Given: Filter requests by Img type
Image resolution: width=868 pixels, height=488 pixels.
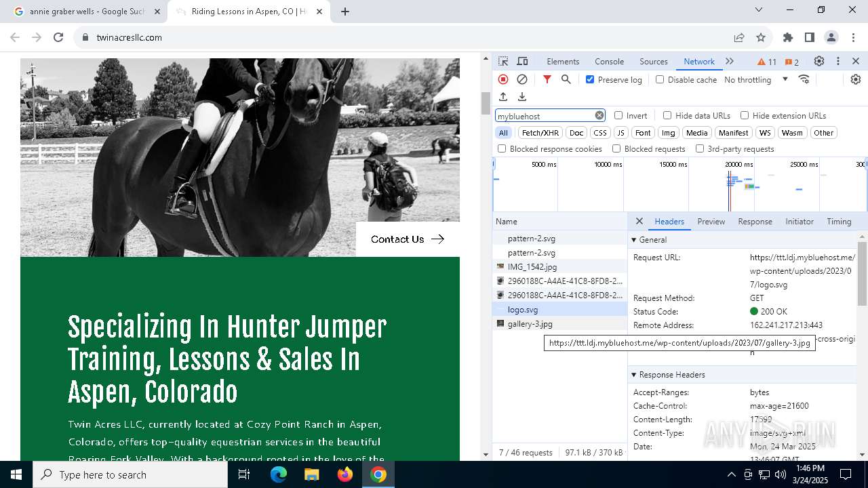Looking at the screenshot, I should point(669,133).
